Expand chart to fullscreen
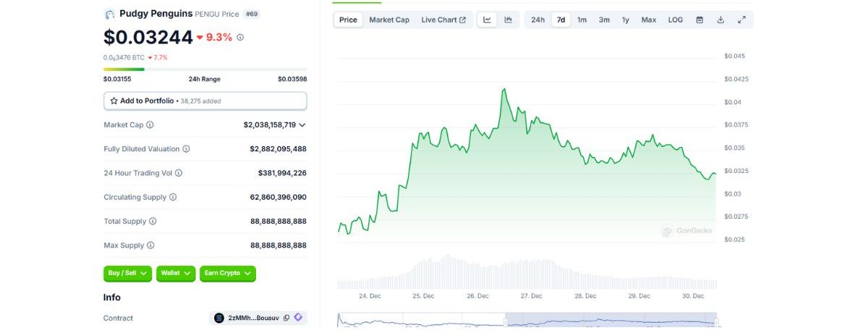 point(741,20)
